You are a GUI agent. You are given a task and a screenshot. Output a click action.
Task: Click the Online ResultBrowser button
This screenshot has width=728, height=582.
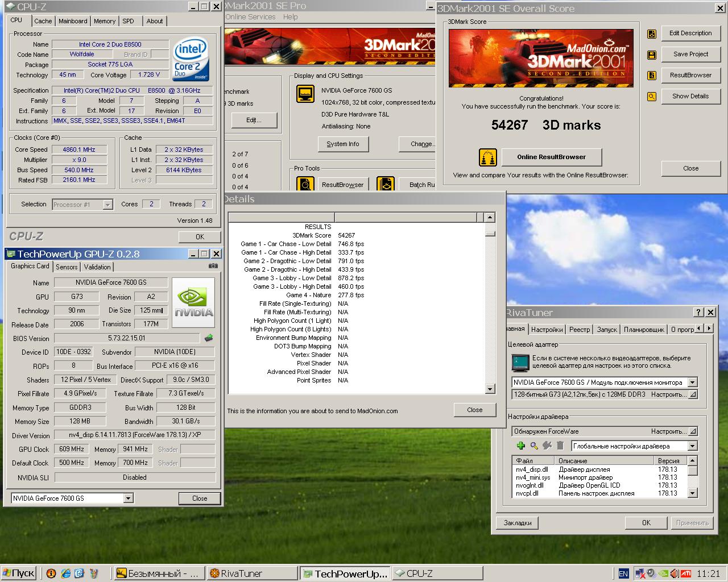(551, 157)
